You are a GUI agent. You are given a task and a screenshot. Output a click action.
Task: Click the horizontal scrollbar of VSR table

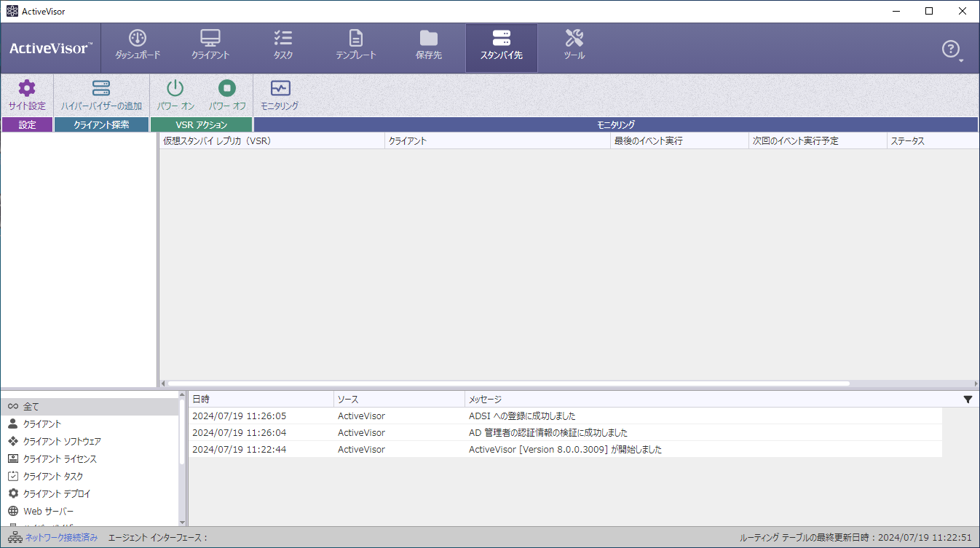(508, 384)
